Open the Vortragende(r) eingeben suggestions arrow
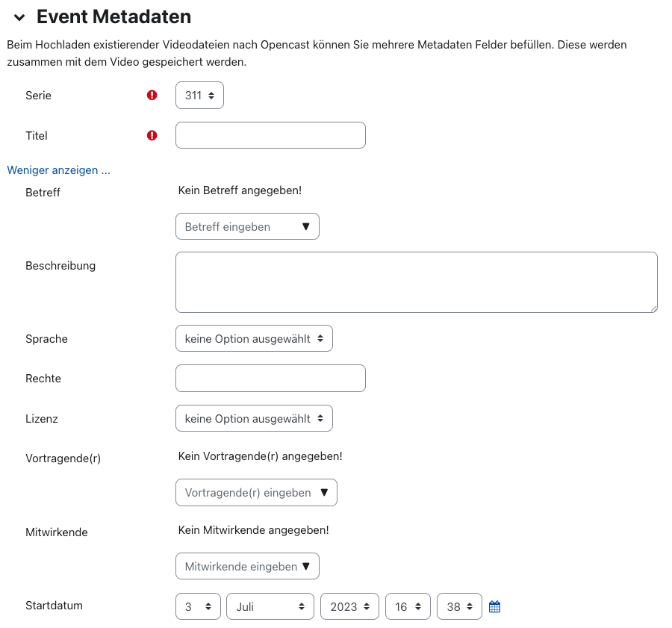This screenshot has height=628, width=672. [323, 492]
